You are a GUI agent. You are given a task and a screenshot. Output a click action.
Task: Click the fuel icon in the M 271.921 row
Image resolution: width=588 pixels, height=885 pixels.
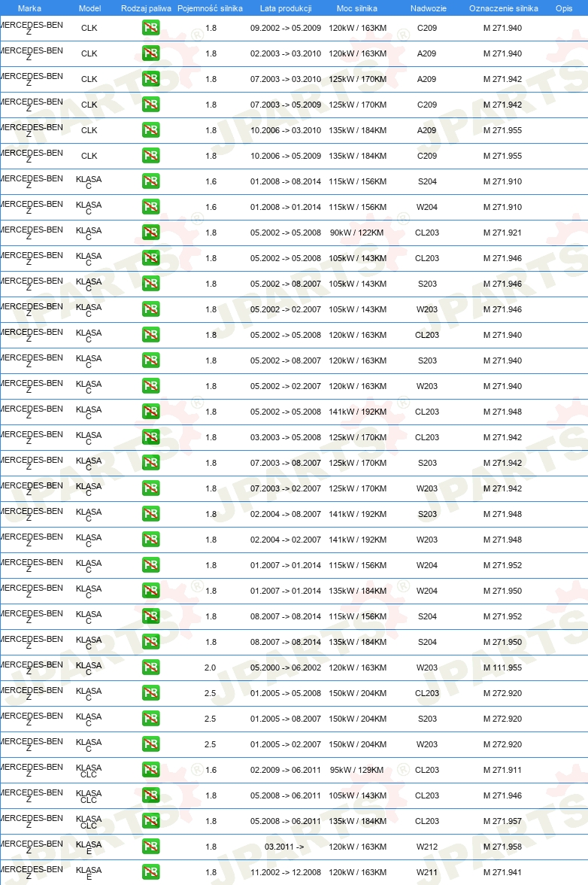tap(150, 232)
